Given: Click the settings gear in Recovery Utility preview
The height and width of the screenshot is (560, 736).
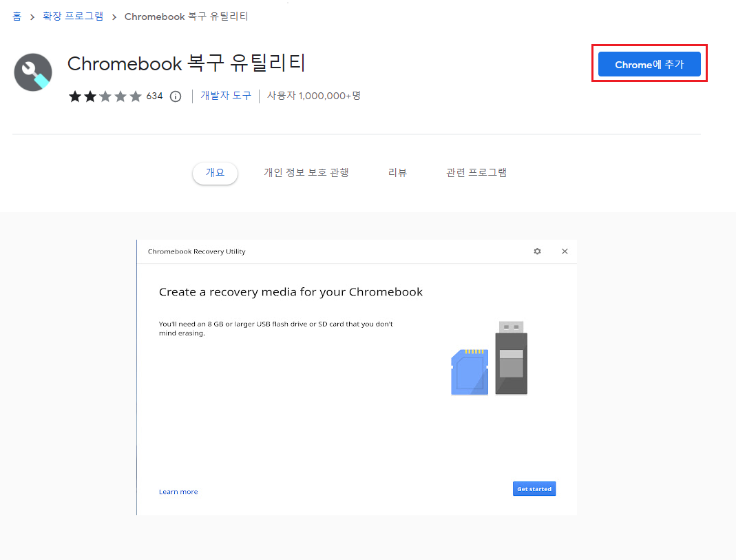Looking at the screenshot, I should point(538,251).
